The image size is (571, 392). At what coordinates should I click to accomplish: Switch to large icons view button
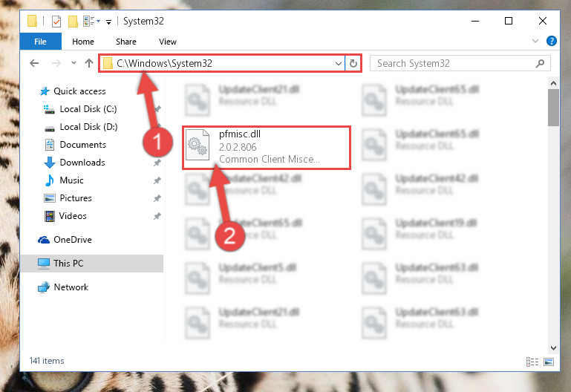coord(549,362)
